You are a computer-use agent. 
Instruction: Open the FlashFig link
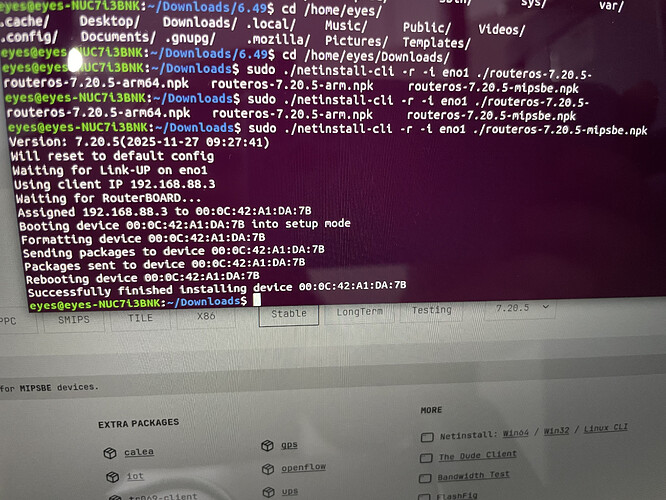457,496
